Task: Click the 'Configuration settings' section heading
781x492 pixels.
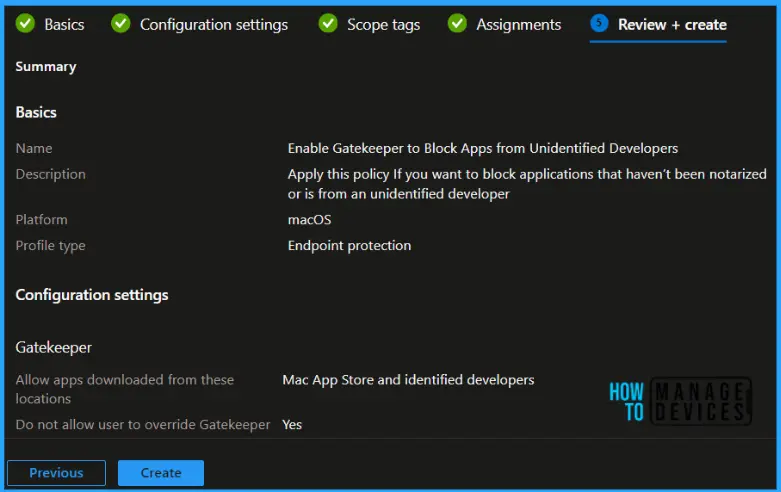Action: click(92, 295)
